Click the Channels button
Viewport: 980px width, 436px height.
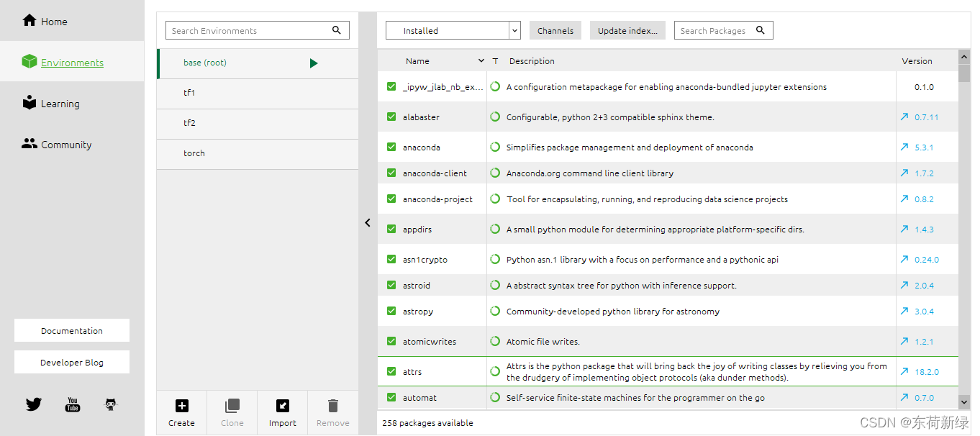pos(555,30)
